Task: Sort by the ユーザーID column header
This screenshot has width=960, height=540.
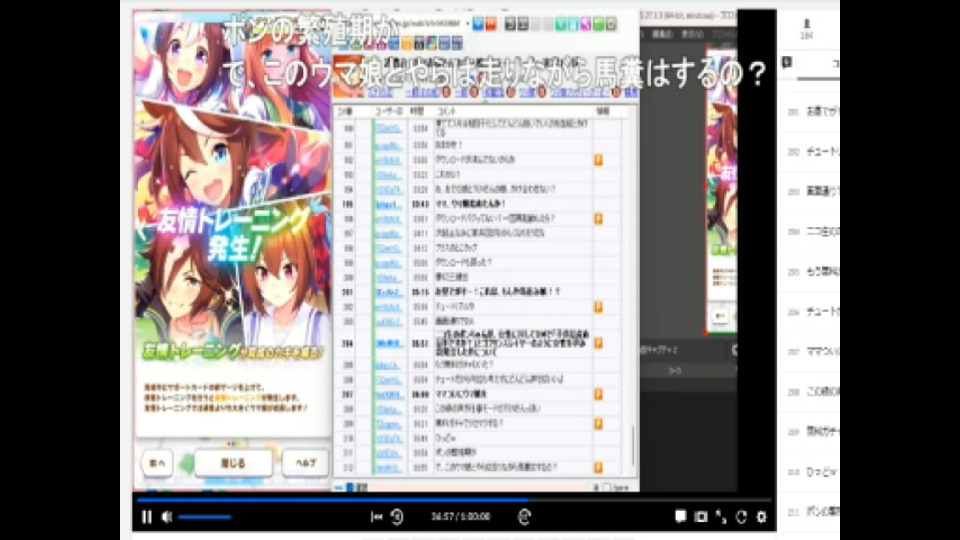Action: click(x=389, y=111)
